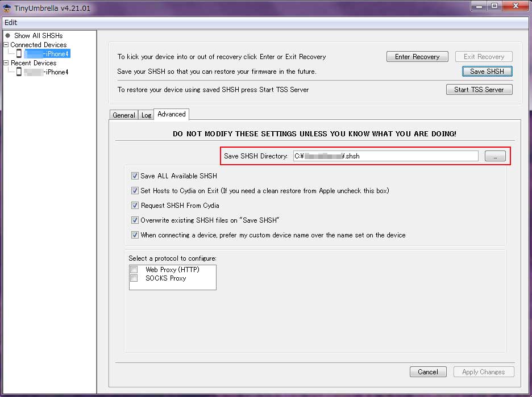Click the Enter Recovery button

coord(417,57)
